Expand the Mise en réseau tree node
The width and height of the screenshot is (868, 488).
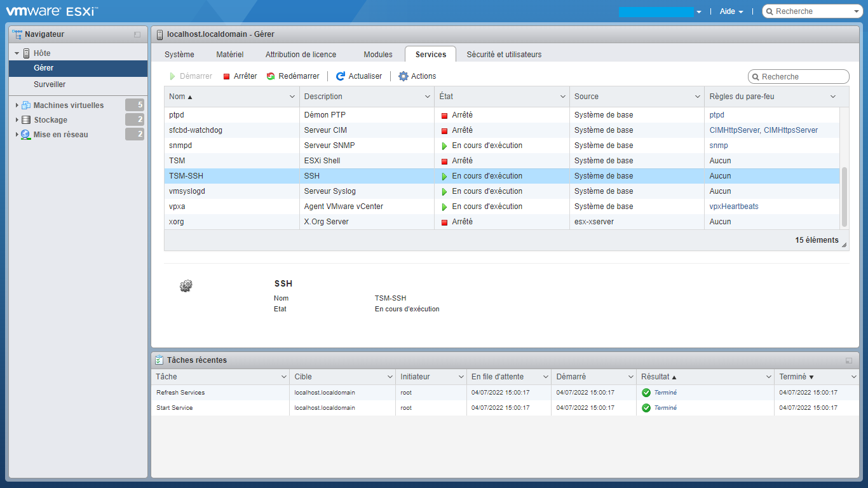[x=17, y=135]
